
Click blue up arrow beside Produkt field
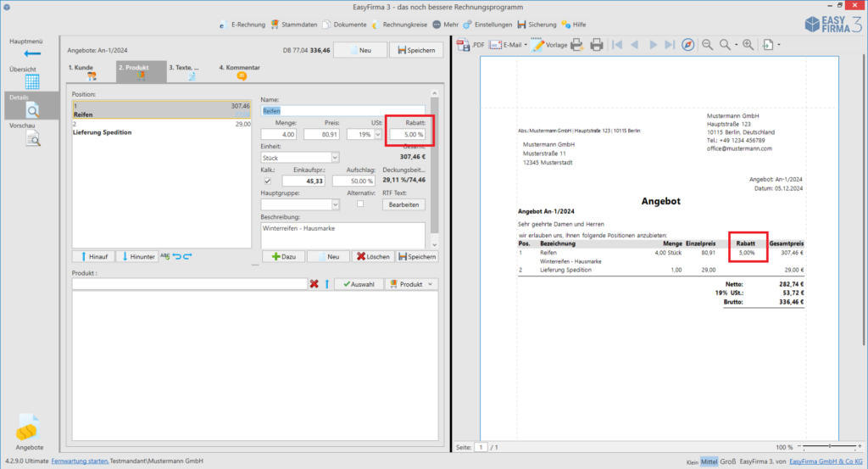pos(326,284)
